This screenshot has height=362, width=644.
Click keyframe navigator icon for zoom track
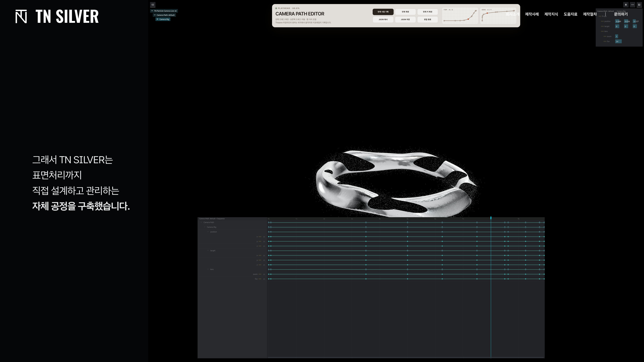[260, 274]
